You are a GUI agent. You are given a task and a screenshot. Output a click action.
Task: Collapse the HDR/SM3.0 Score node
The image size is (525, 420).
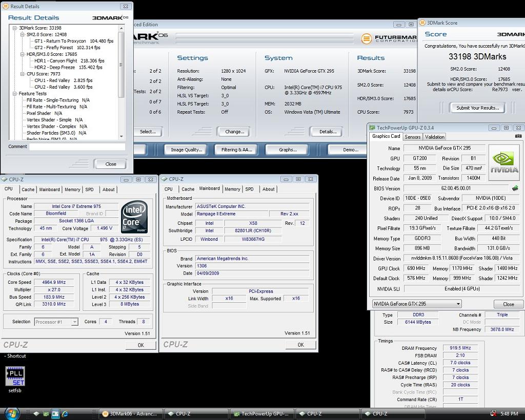click(x=23, y=54)
